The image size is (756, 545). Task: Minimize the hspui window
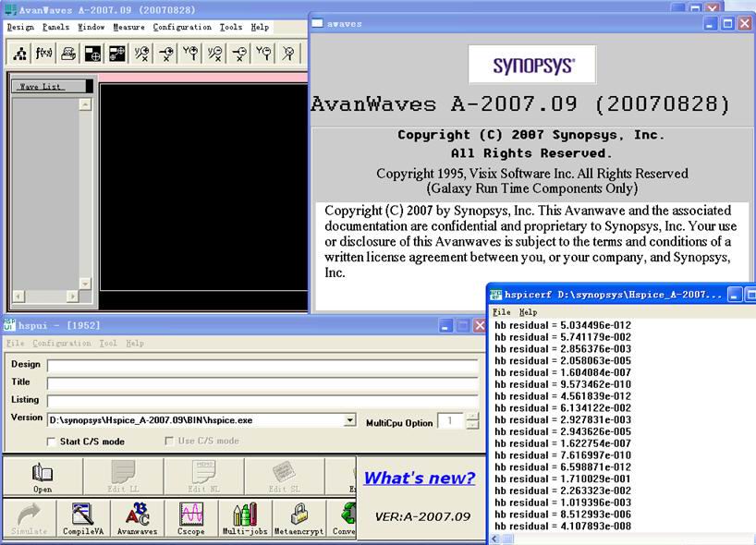[445, 326]
